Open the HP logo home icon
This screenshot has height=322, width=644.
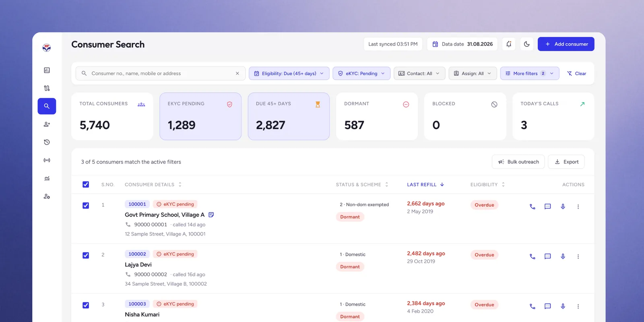pyautogui.click(x=47, y=48)
